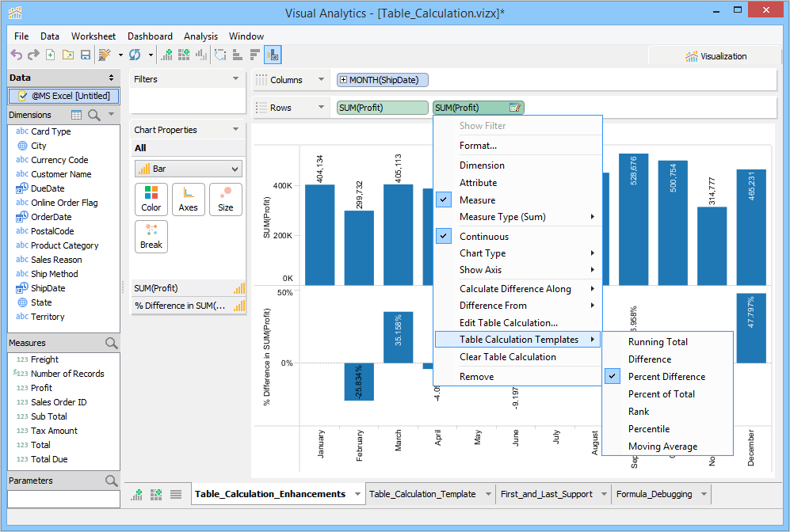This screenshot has width=790, height=532.
Task: Search parameters with magnifier icon
Action: coord(112,481)
